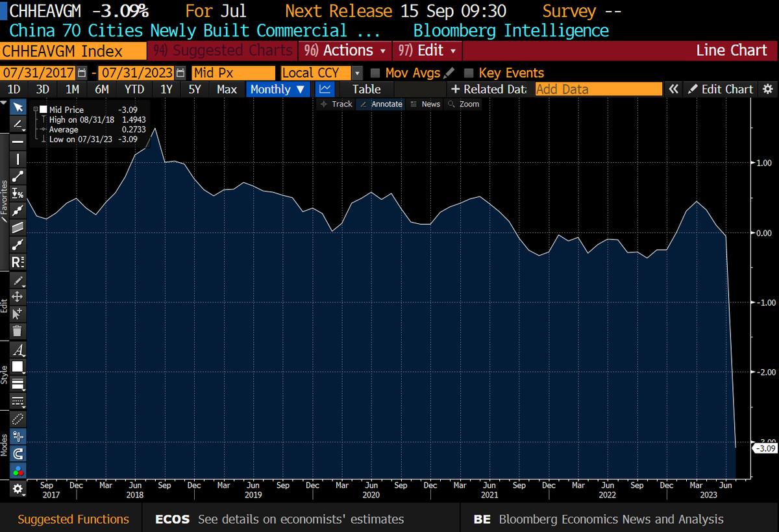Choose the polyline annotation tool
Screen dimensions: 779x532
18,245
